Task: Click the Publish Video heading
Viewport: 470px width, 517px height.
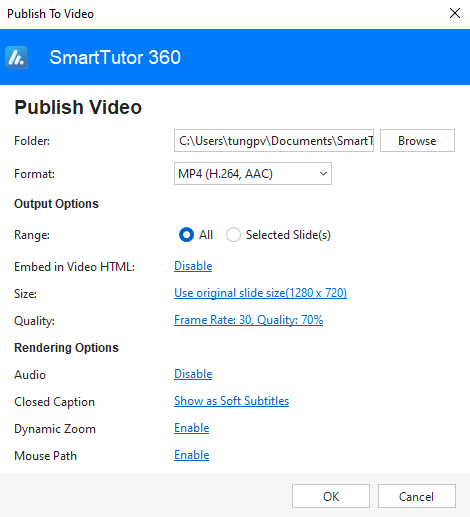Action: tap(78, 107)
